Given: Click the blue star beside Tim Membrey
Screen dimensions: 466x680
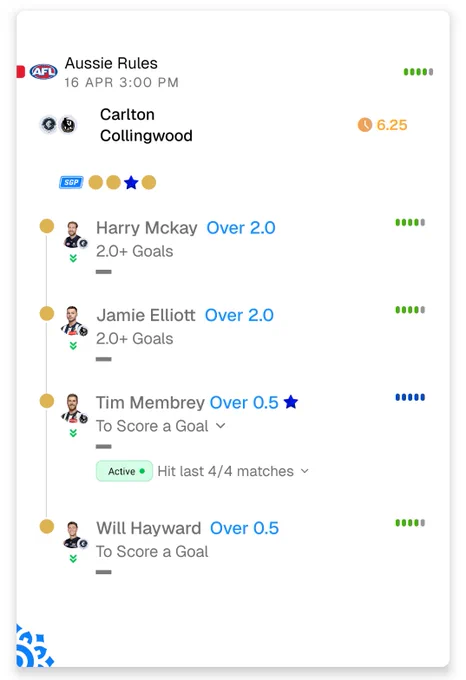Looking at the screenshot, I should [x=291, y=402].
